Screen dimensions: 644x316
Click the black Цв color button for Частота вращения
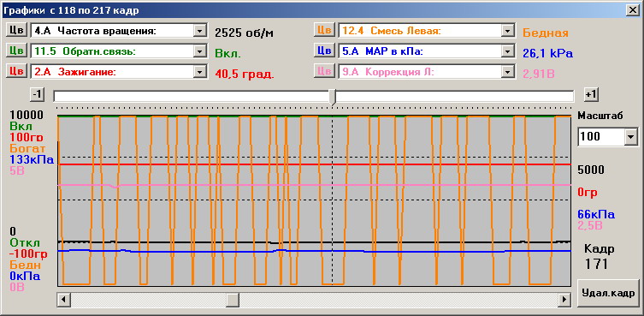click(16, 31)
